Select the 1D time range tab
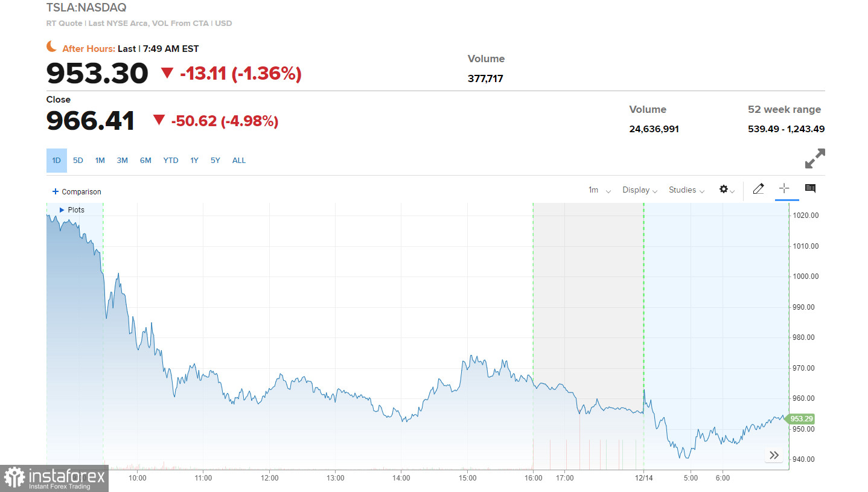 56,161
